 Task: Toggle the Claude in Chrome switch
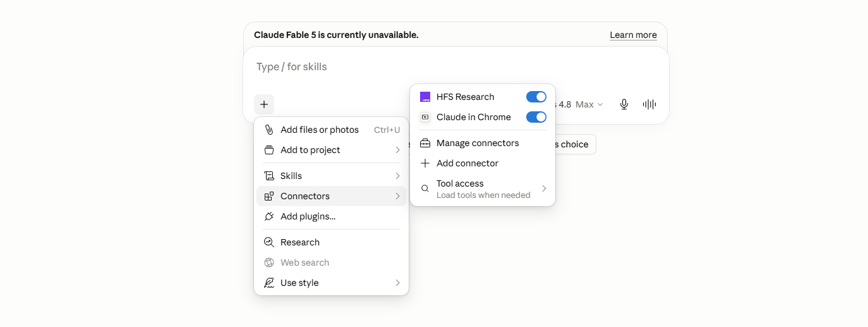point(536,117)
